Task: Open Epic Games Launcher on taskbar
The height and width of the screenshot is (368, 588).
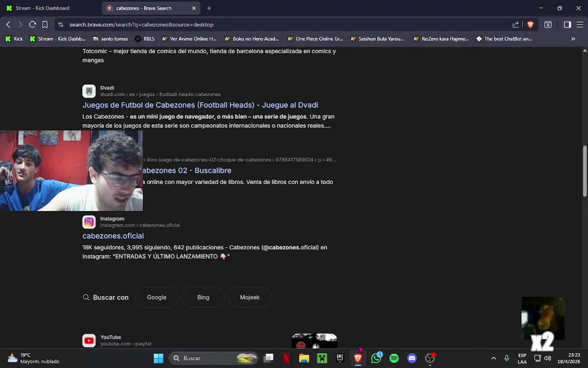Action: click(340, 358)
